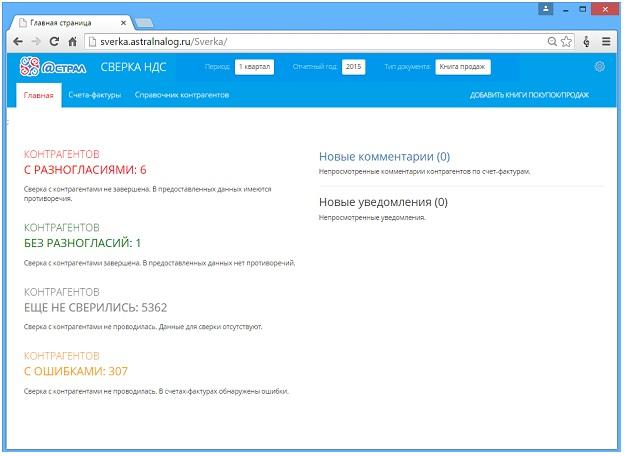
Task: Open a new browser tab
Action: click(x=144, y=23)
